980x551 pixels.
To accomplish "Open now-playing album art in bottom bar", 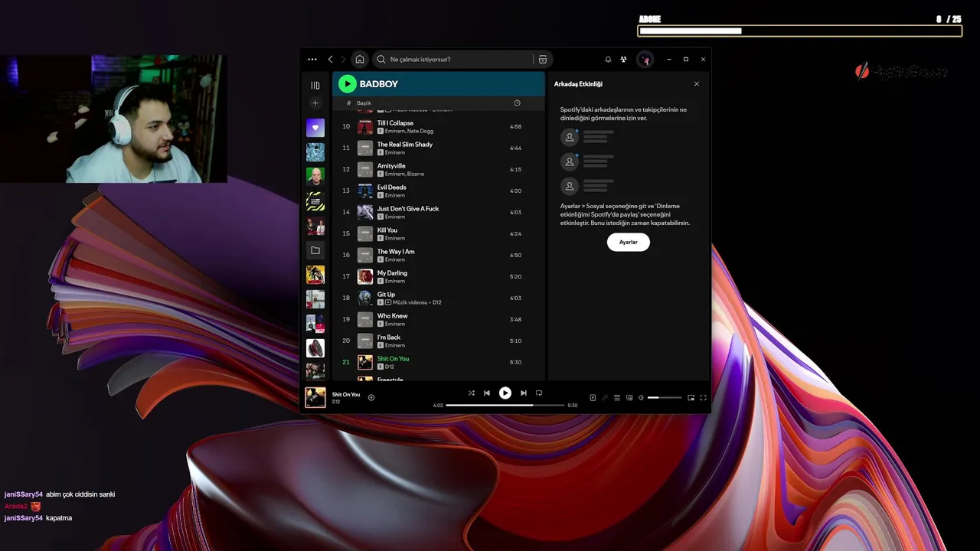I will 315,397.
